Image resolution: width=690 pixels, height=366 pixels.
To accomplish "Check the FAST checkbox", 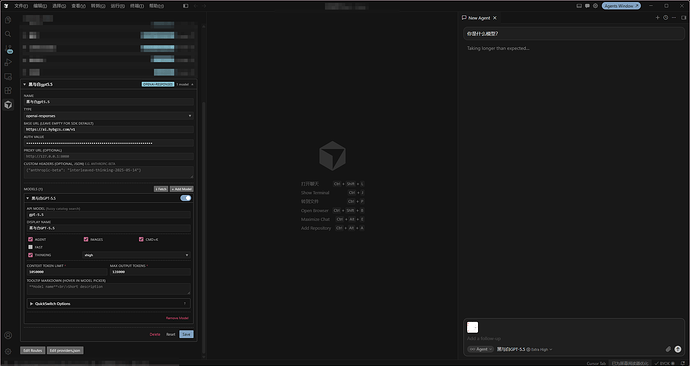I will click(30, 247).
